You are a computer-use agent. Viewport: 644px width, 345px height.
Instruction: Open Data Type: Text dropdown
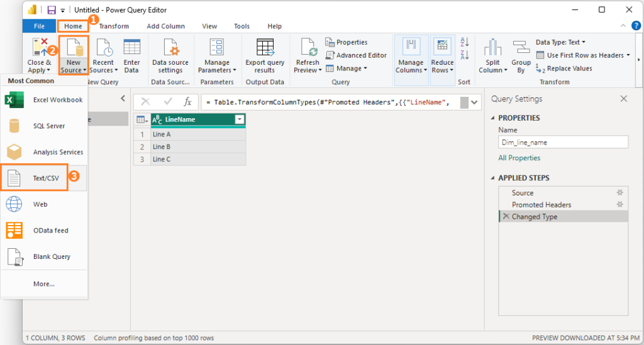tap(560, 42)
